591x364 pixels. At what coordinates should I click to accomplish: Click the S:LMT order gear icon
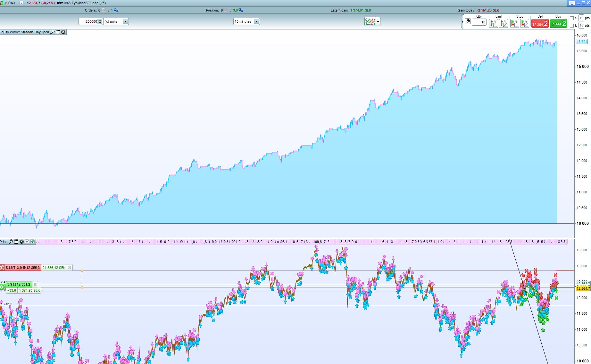click(2, 268)
